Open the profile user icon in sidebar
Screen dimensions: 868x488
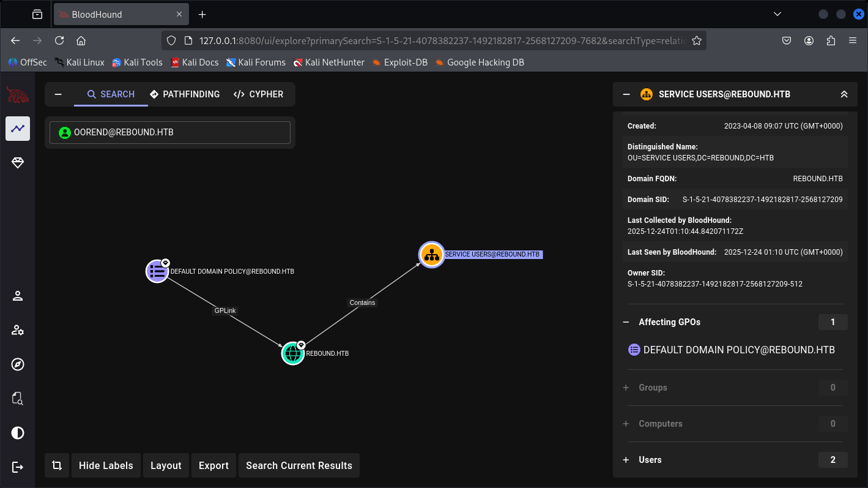(x=18, y=296)
